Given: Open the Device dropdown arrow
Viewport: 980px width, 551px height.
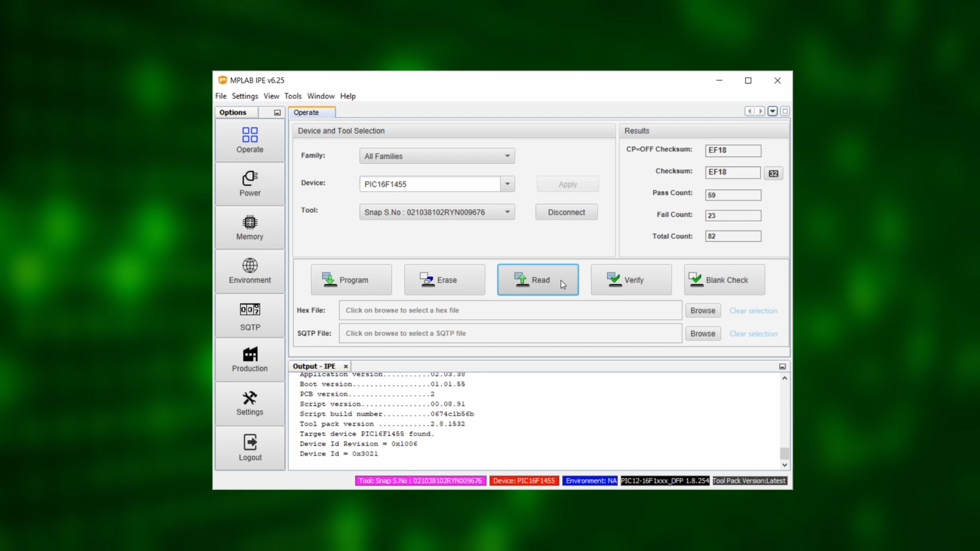Looking at the screenshot, I should pyautogui.click(x=507, y=184).
